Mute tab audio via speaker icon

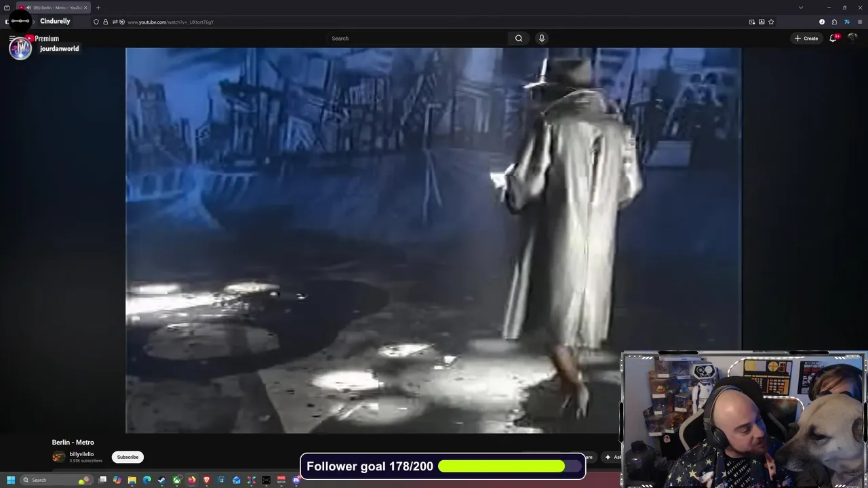click(x=28, y=7)
